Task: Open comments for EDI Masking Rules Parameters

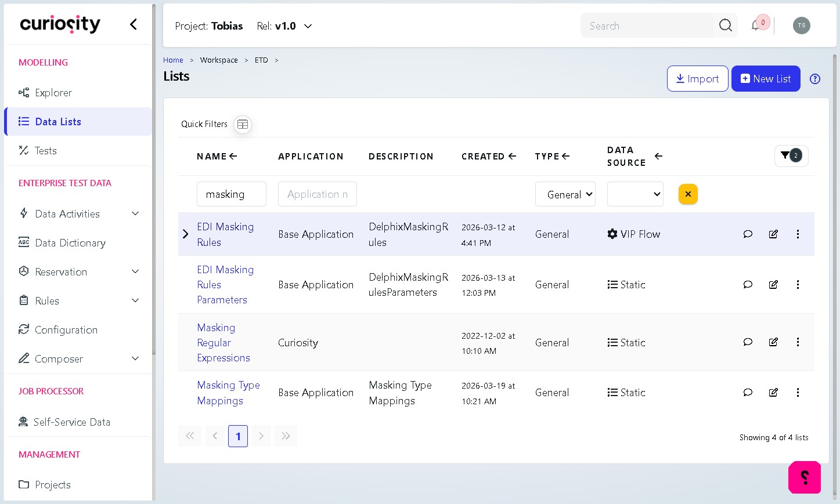Action: 748,284
